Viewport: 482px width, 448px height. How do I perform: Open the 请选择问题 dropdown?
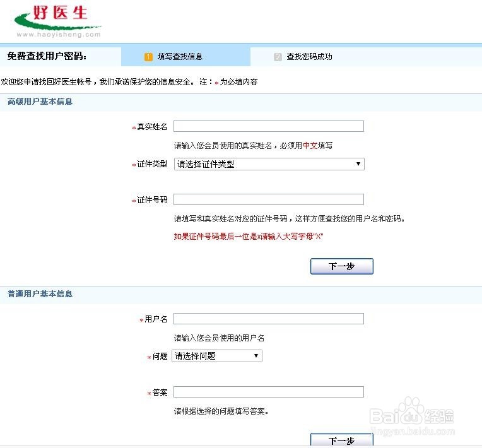[217, 356]
